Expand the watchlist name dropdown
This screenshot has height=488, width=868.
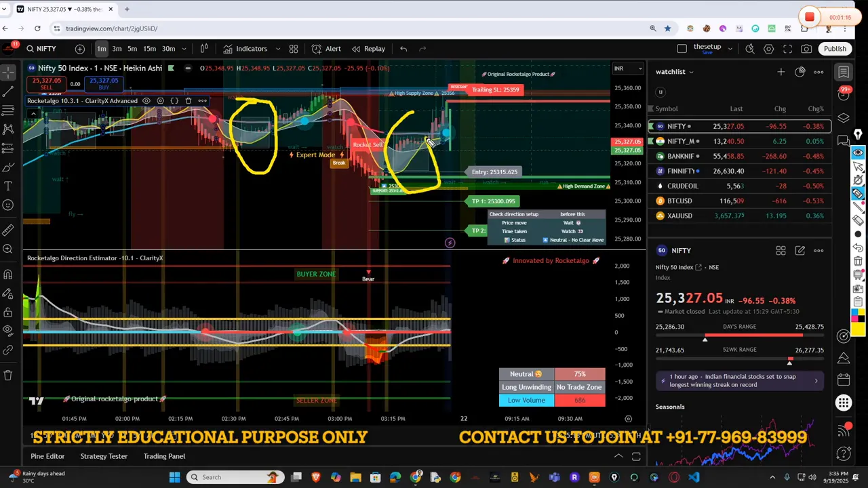pyautogui.click(x=691, y=72)
